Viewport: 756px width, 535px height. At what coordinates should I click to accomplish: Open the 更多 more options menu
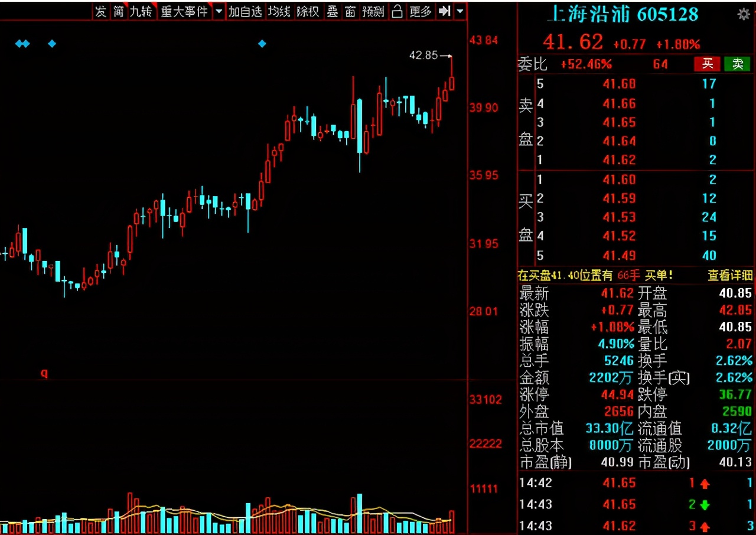[420, 11]
